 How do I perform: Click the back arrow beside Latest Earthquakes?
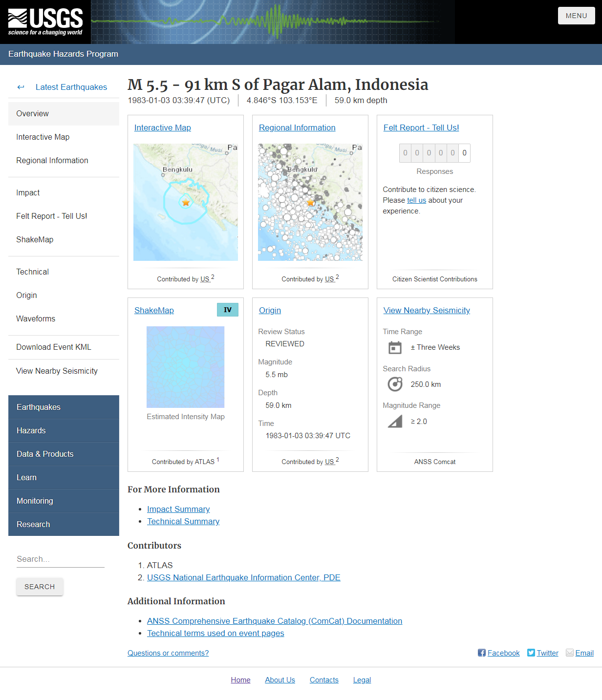(x=21, y=87)
